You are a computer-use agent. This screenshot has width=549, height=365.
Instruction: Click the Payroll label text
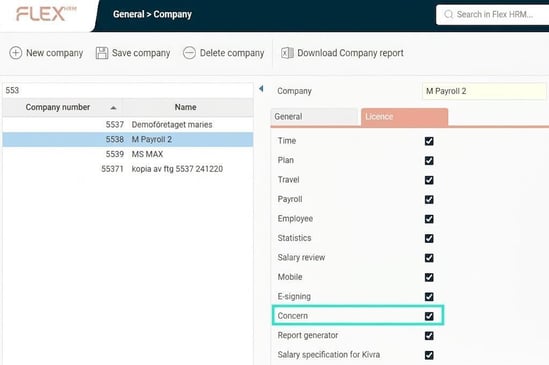(x=290, y=199)
